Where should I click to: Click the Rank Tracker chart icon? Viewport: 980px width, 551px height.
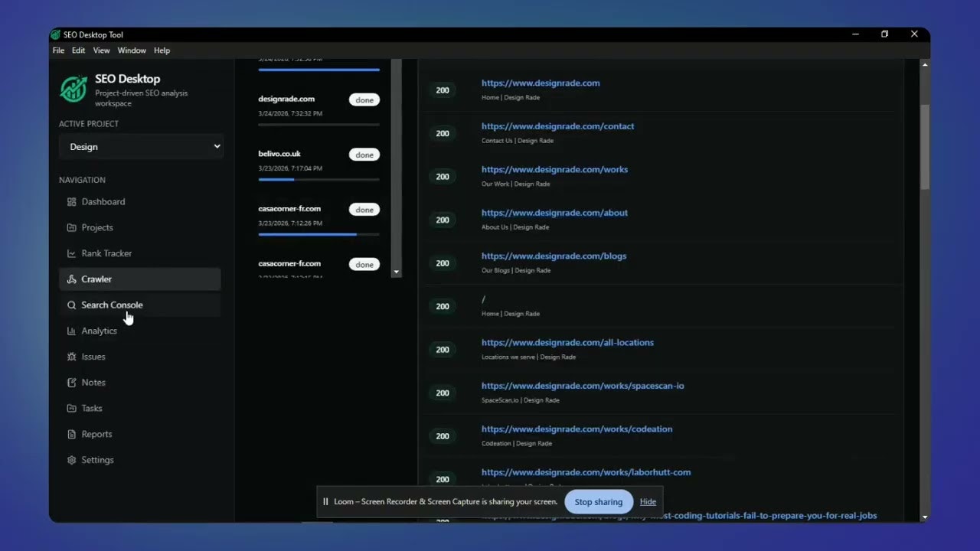[71, 253]
